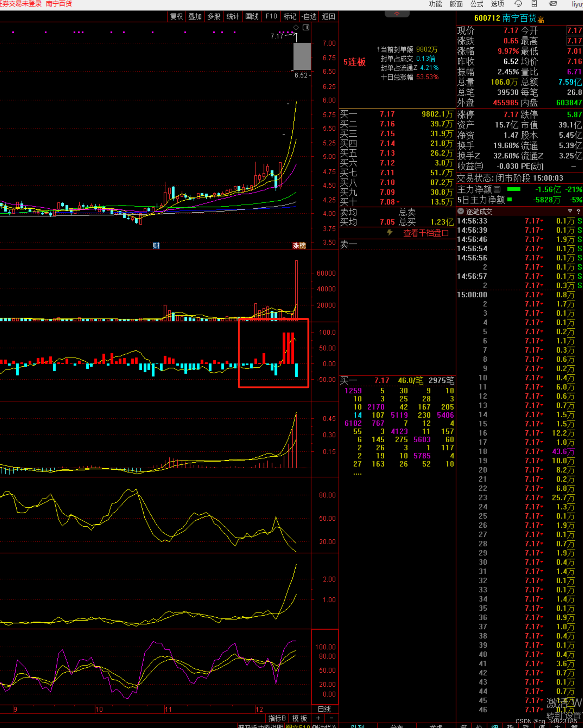The width and height of the screenshot is (583, 728).
Task: Click the 日线 period label
Action: pyautogui.click(x=324, y=709)
